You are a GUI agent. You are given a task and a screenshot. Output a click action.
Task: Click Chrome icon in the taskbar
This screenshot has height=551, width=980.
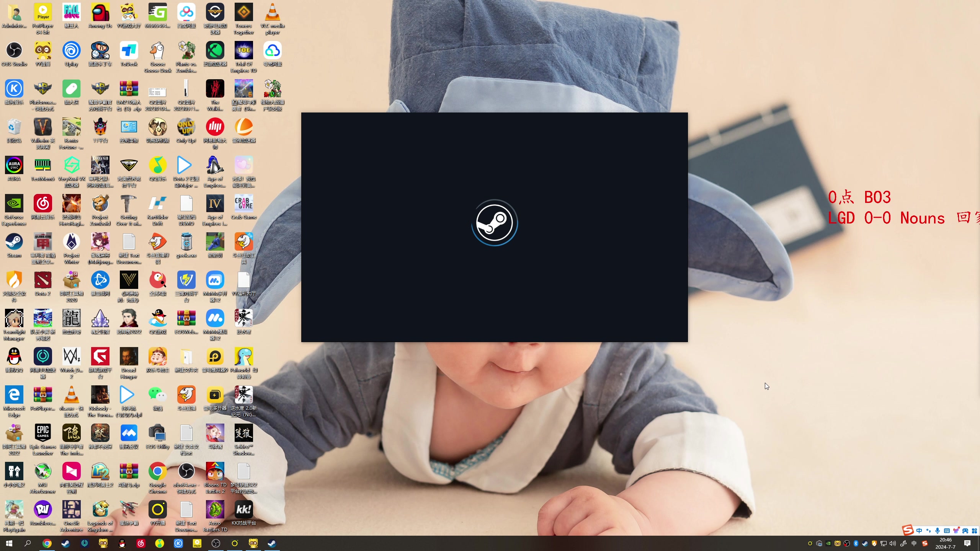(x=47, y=543)
